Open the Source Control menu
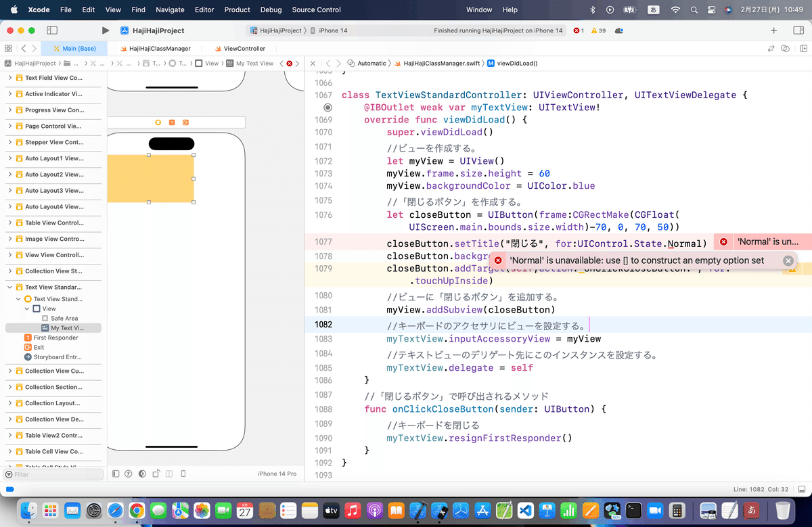Image resolution: width=812 pixels, height=527 pixels. click(317, 9)
